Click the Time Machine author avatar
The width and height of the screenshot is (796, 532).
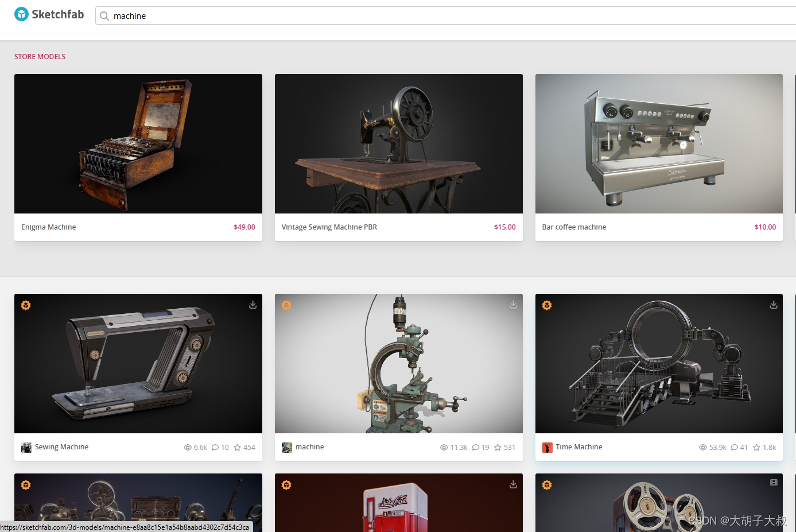[548, 448]
